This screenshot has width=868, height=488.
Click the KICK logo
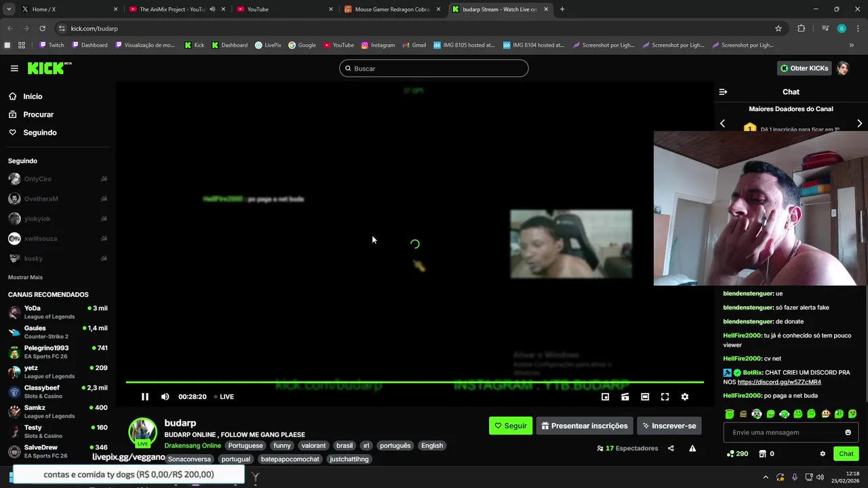coord(49,68)
